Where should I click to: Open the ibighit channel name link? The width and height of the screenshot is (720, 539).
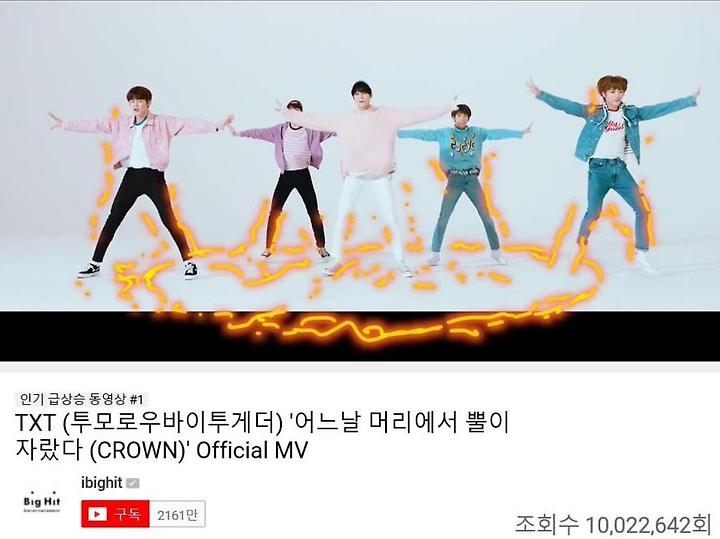(101, 483)
